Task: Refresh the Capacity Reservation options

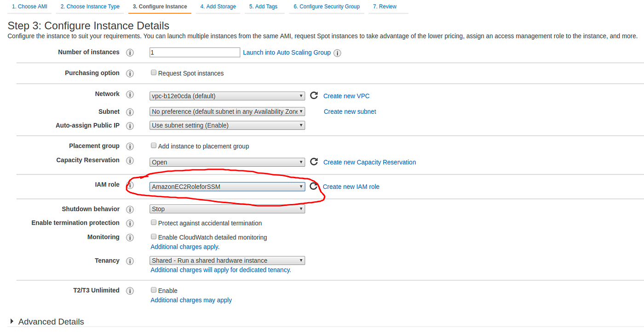Action: [314, 162]
